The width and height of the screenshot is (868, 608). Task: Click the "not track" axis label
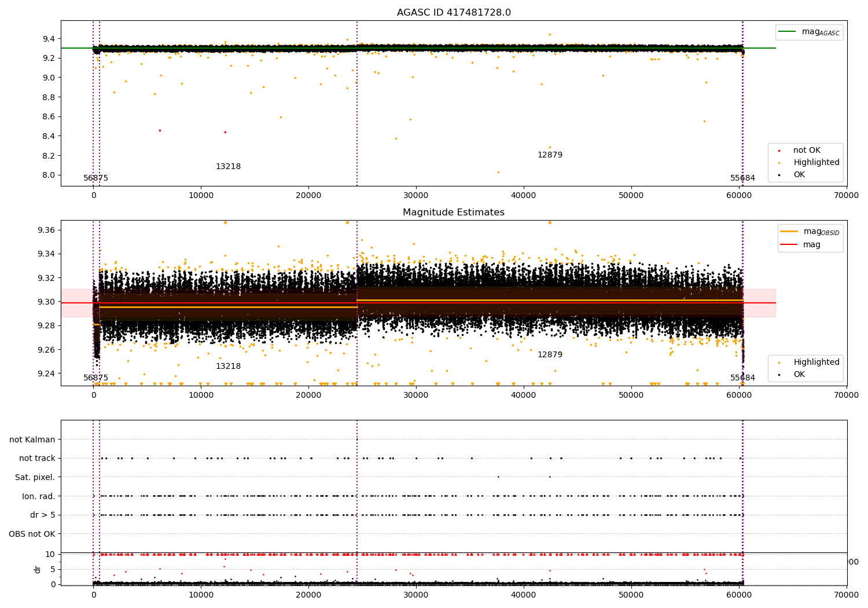coord(37,458)
